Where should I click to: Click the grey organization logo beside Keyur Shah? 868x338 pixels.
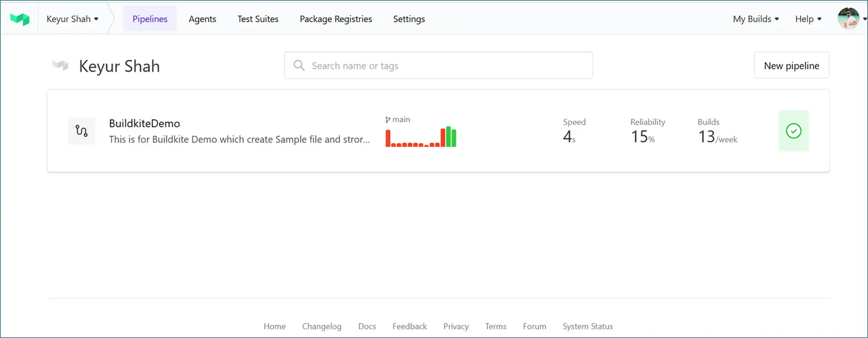click(60, 66)
